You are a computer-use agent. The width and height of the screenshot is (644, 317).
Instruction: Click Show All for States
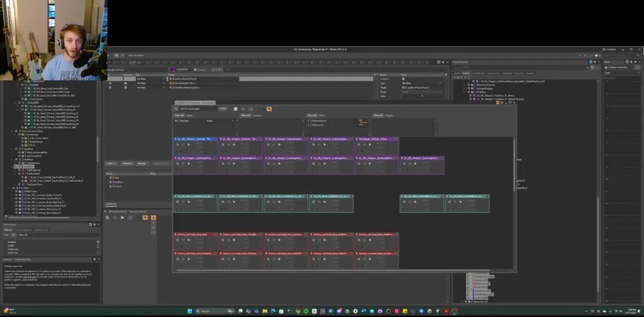tap(179, 116)
